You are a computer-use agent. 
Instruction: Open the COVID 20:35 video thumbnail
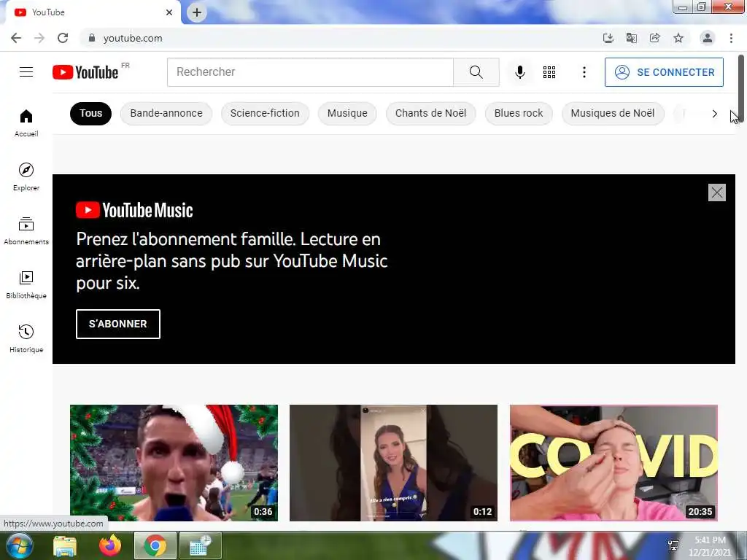coord(614,463)
